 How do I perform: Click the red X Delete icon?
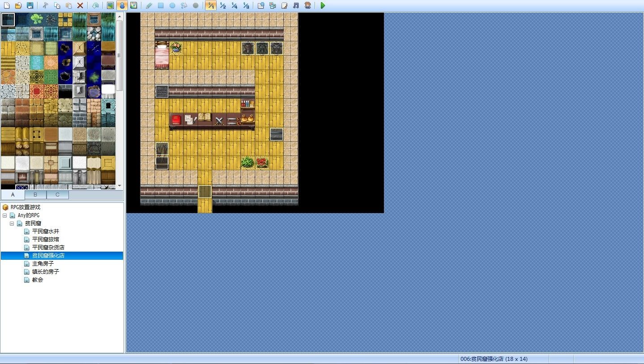point(80,5)
